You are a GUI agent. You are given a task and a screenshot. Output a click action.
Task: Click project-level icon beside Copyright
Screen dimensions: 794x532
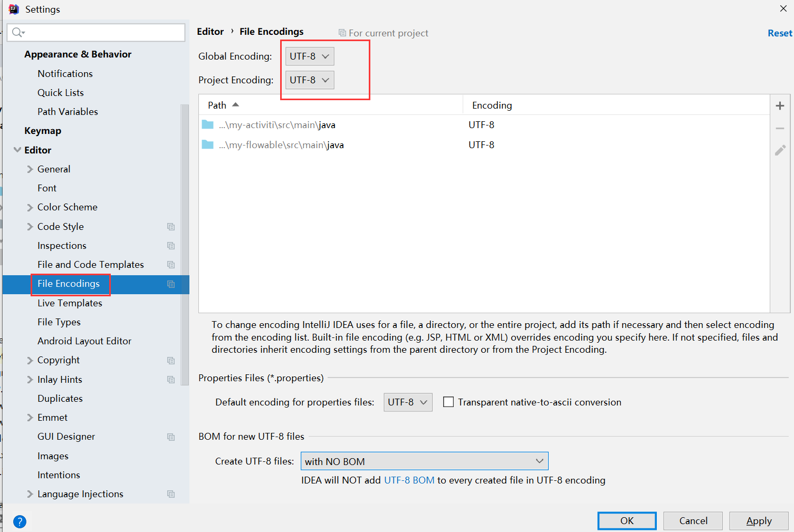coord(171,361)
